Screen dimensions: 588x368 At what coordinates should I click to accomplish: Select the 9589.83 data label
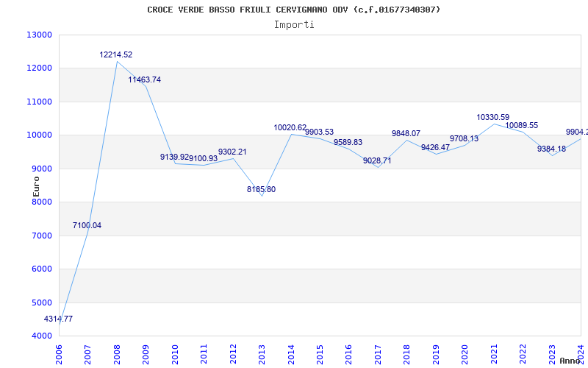coord(348,142)
